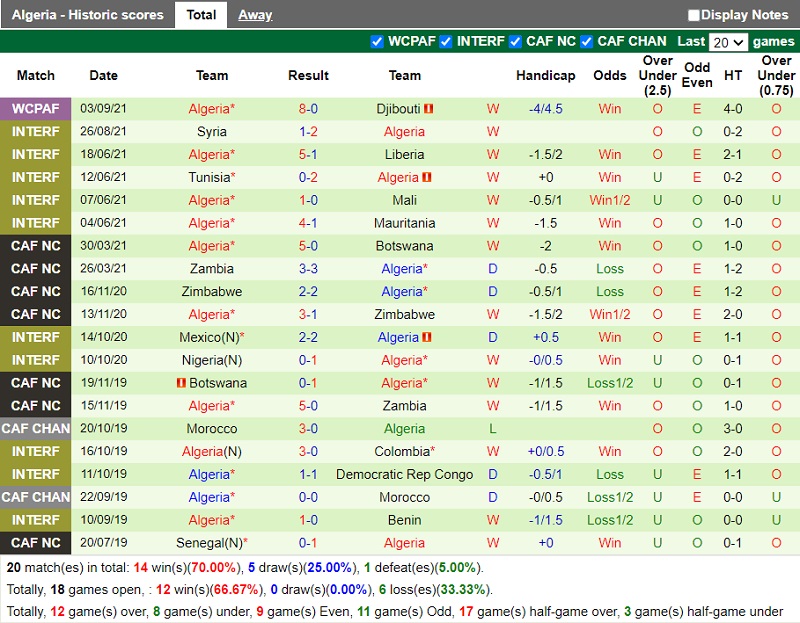Click the 5-1 result versus Liberia
800x623 pixels.
point(308,155)
